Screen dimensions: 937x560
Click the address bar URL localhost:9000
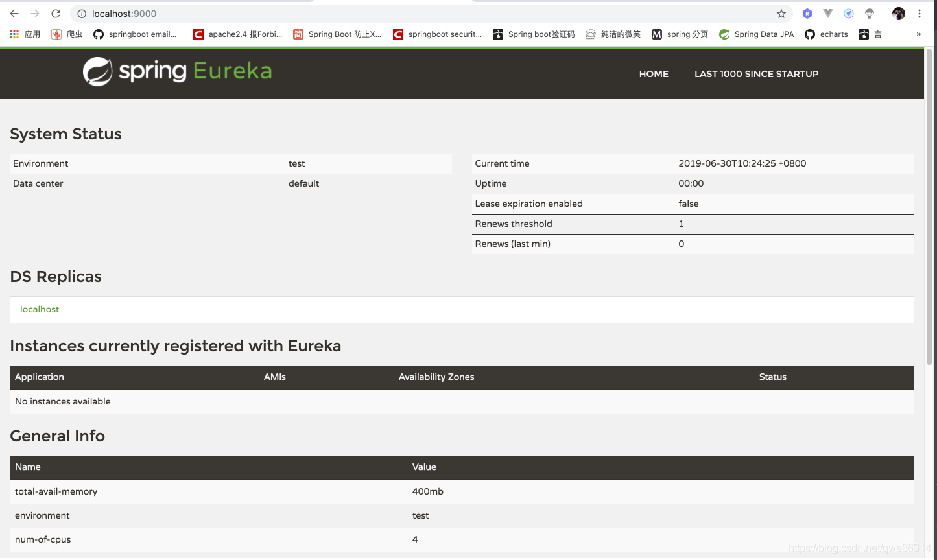tap(124, 14)
